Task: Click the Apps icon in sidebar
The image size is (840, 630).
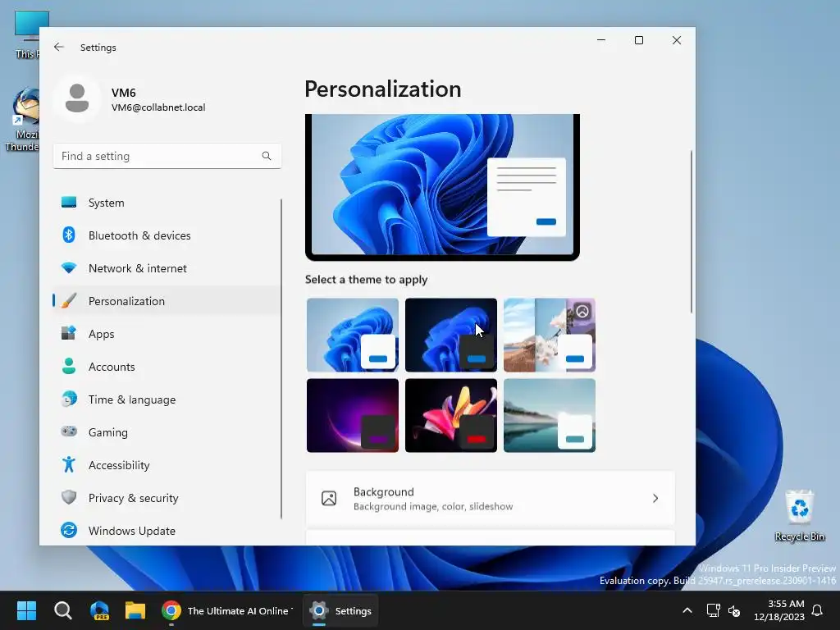Action: click(x=69, y=333)
